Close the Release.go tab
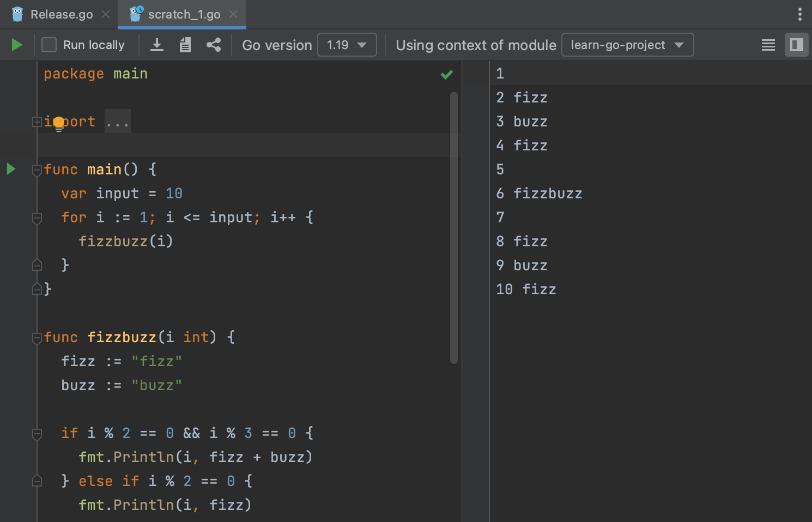The image size is (812, 522). tap(105, 14)
